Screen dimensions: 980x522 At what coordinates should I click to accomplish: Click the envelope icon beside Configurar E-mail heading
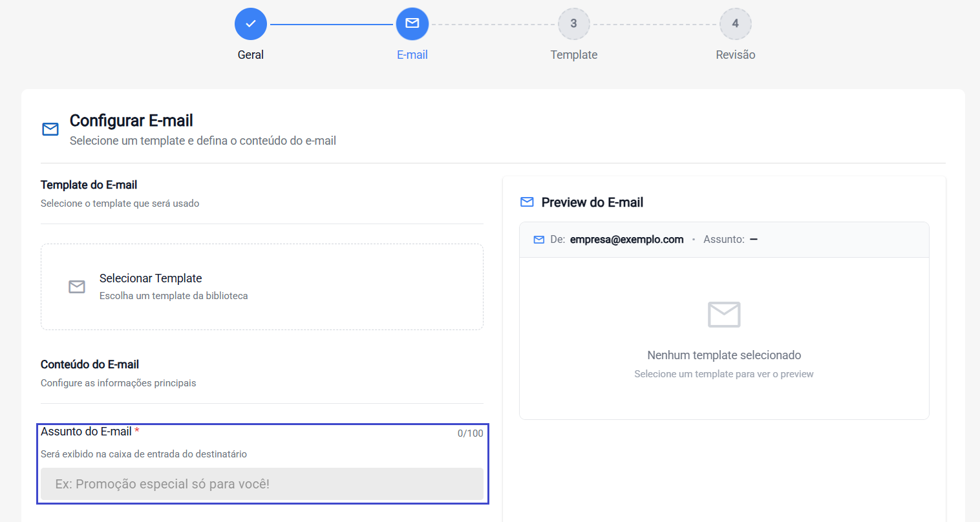(50, 129)
